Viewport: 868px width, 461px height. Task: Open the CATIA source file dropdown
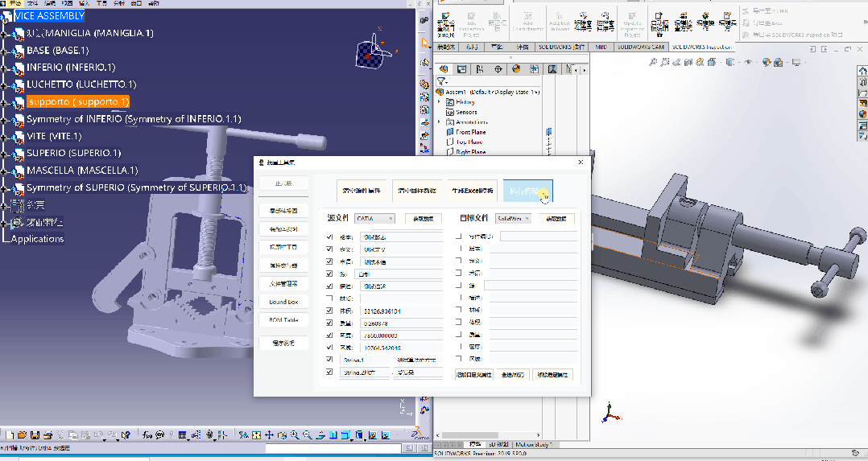coord(374,218)
